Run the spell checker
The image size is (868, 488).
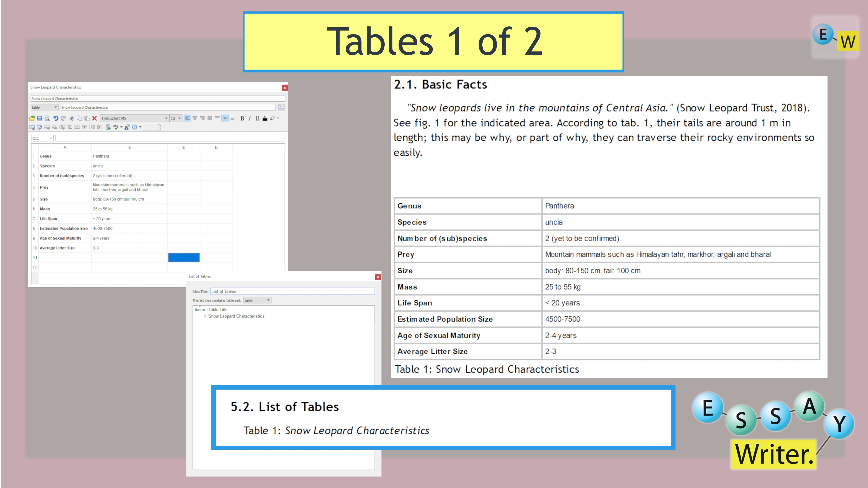[116, 127]
